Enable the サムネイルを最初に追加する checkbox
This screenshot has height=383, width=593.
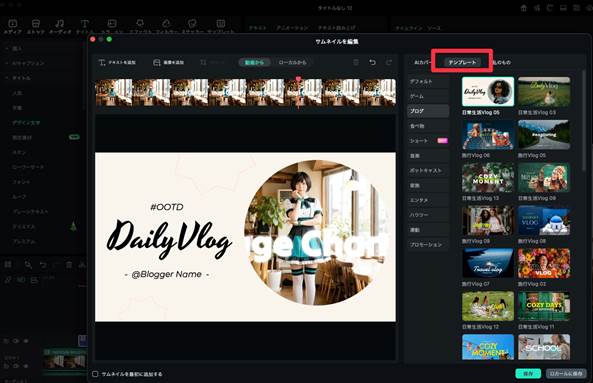[x=95, y=374]
